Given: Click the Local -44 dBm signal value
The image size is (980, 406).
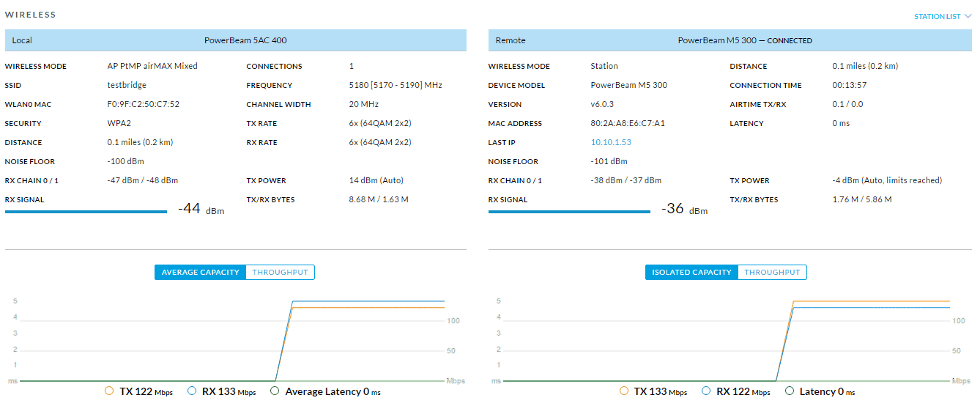Looking at the screenshot, I should [201, 210].
